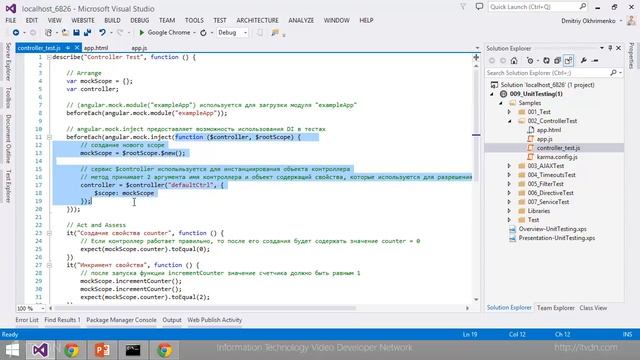Click the Navigate Backward toolbar icon
640x360 pixels.
click(x=16, y=32)
